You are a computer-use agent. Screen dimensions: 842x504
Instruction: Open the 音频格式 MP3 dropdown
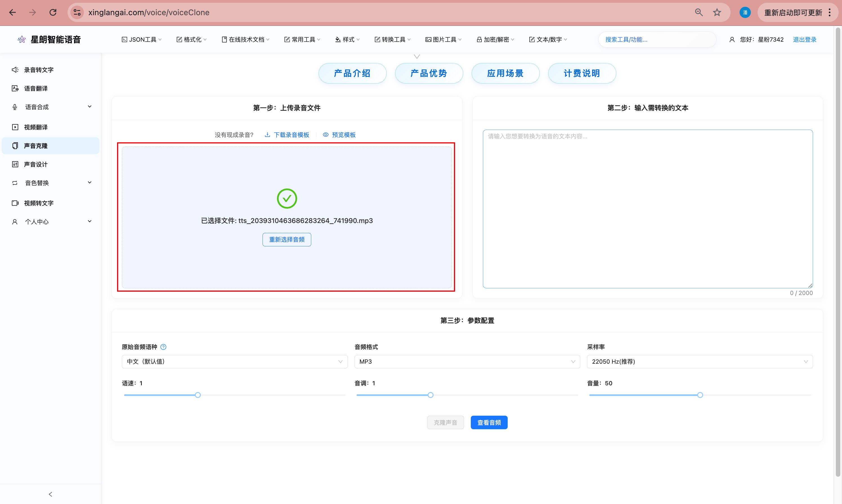coord(467,362)
